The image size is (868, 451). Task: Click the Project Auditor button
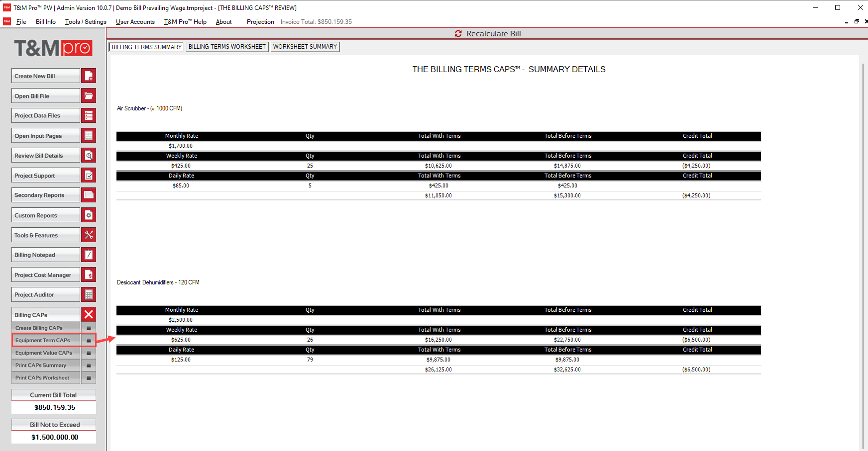[46, 294]
